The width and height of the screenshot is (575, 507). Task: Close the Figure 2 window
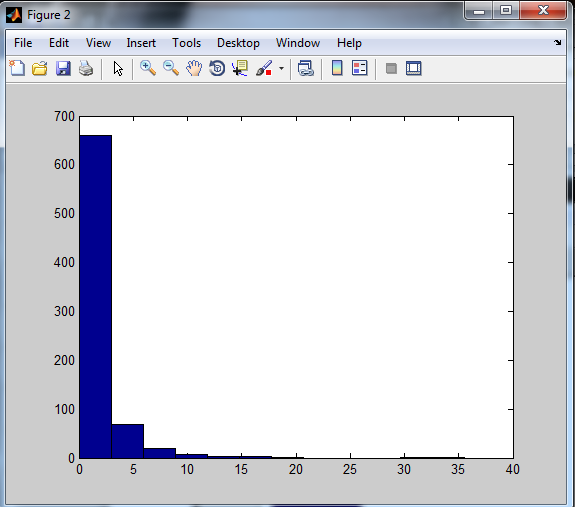(543, 10)
